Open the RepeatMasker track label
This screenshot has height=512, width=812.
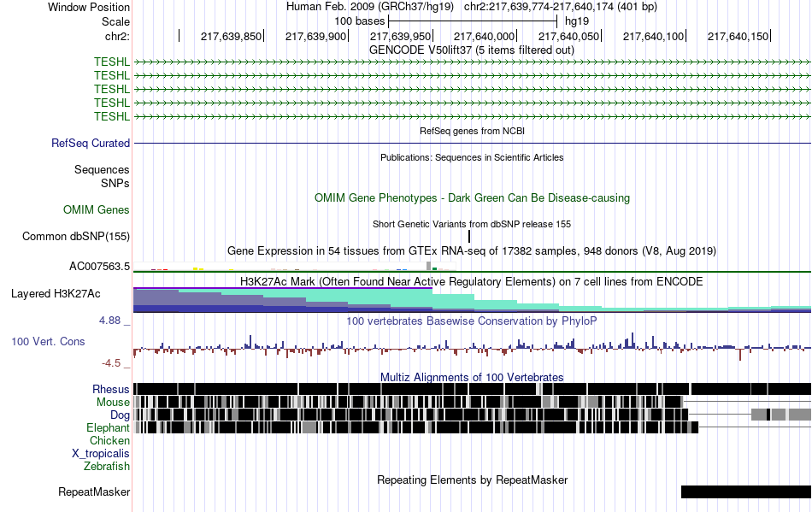[94, 491]
